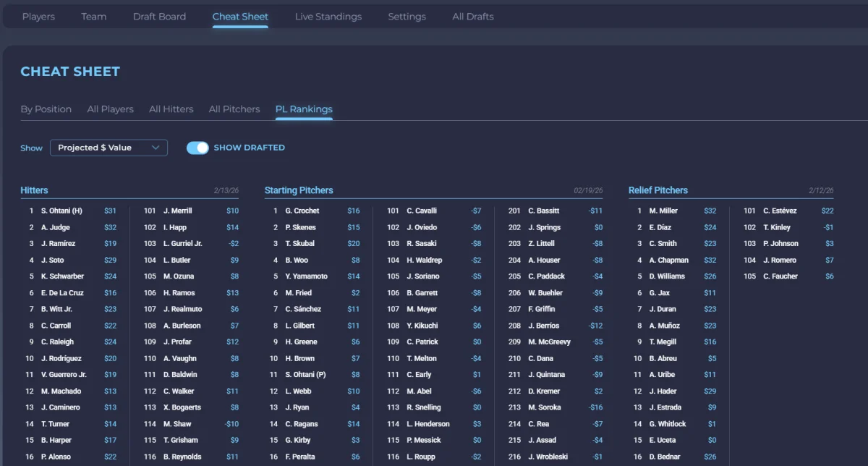
Task: Select the PL Rankings sub-tab
Action: click(x=304, y=109)
